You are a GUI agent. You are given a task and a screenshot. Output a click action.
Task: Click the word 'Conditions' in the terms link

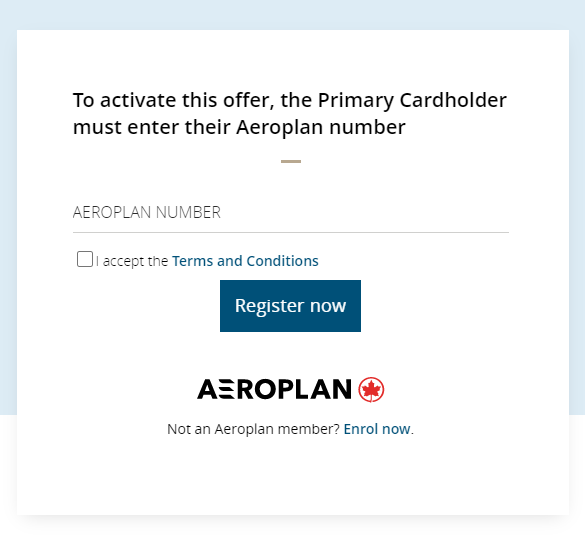(x=282, y=261)
